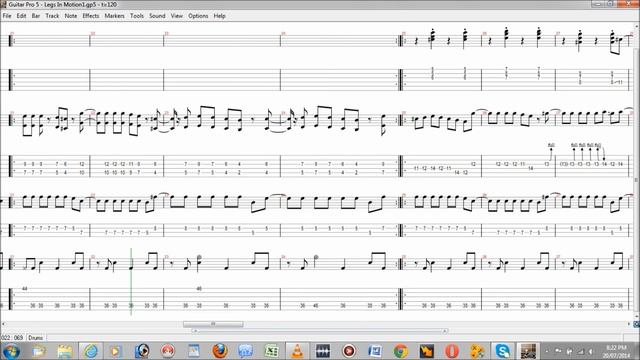
Task: Open Excel from the taskbar
Action: tap(271, 351)
